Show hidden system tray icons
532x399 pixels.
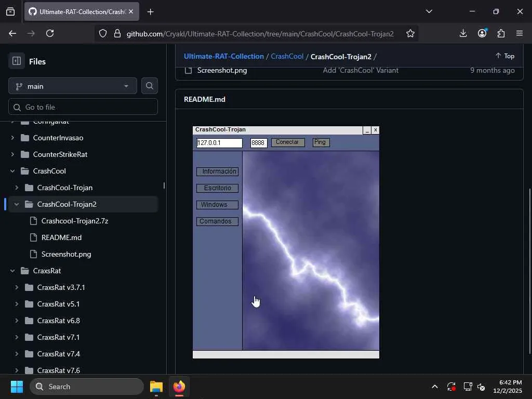coord(435,387)
